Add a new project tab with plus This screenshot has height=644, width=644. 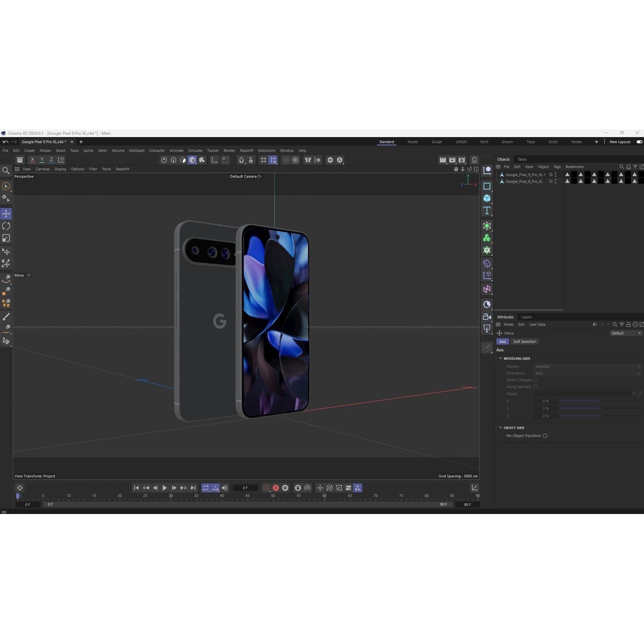point(81,142)
